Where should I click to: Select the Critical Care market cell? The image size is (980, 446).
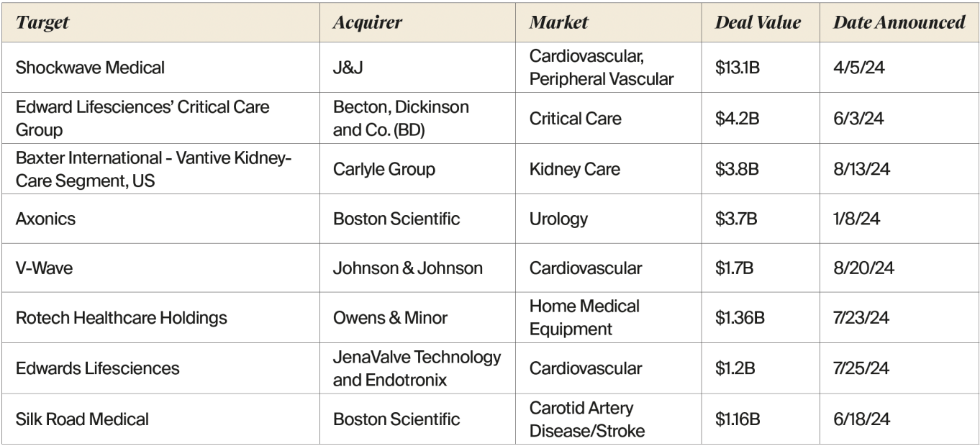[x=575, y=119]
